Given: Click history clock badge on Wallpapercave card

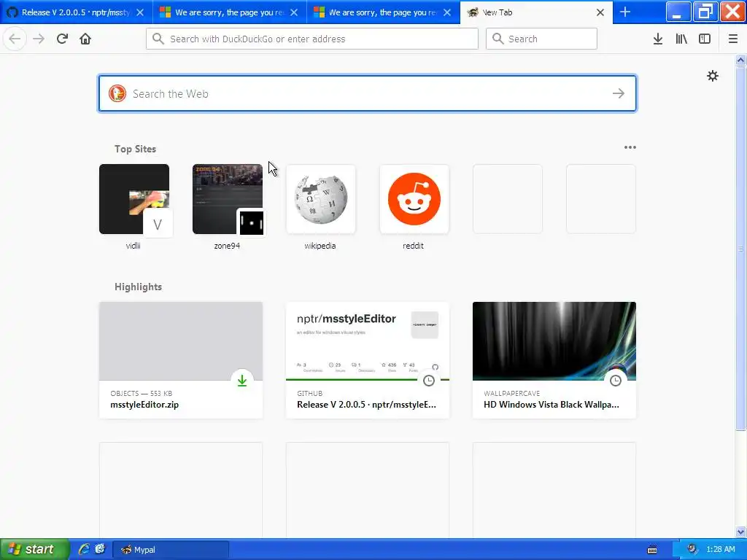Looking at the screenshot, I should 616,381.
